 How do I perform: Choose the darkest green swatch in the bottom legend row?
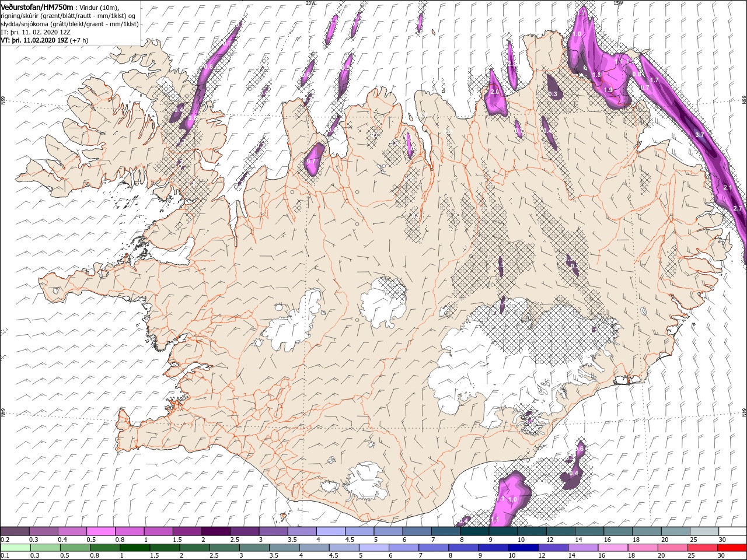[x=134, y=548]
